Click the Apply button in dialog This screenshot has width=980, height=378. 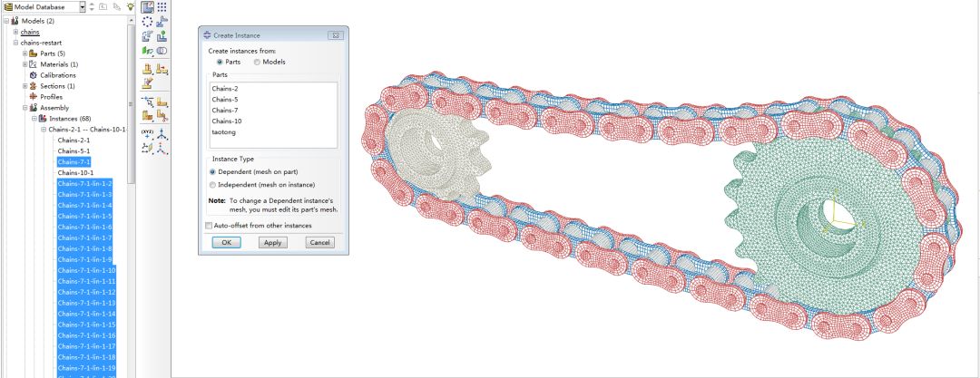click(x=272, y=243)
